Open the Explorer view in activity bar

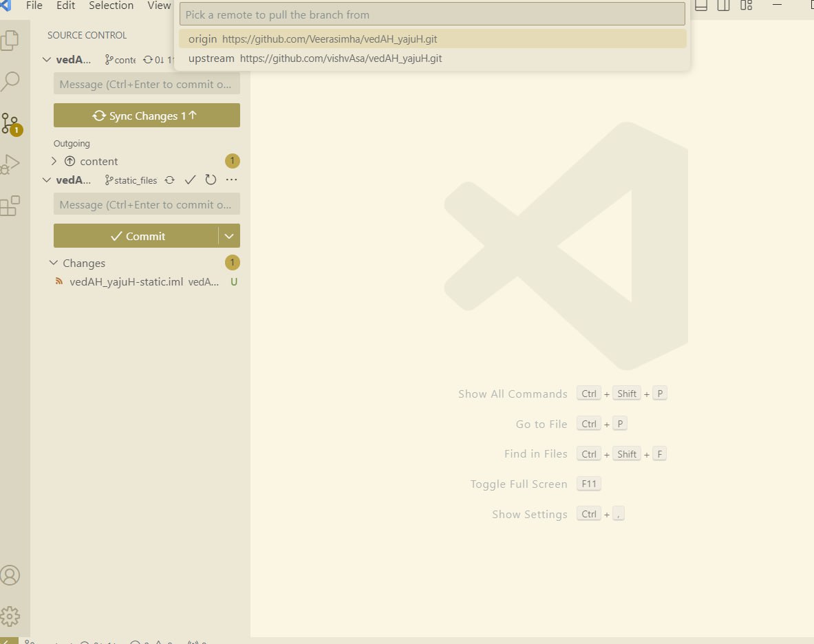10,41
